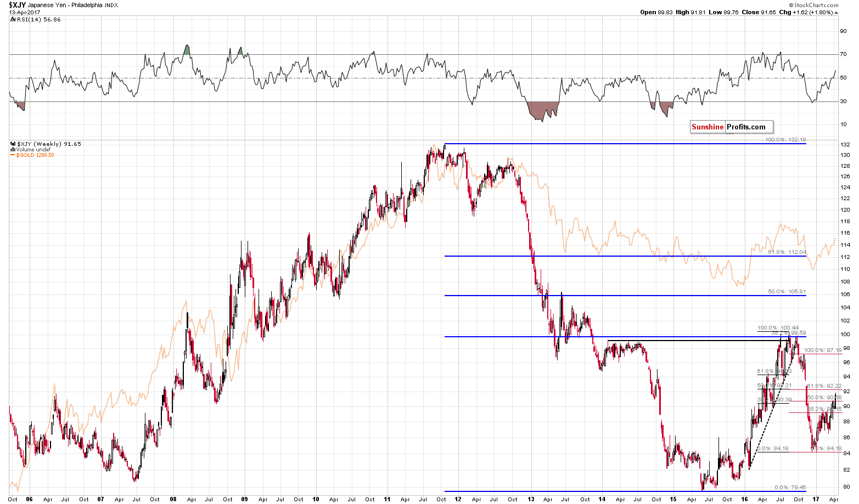Click the year label 11 on time axis

tap(387, 499)
